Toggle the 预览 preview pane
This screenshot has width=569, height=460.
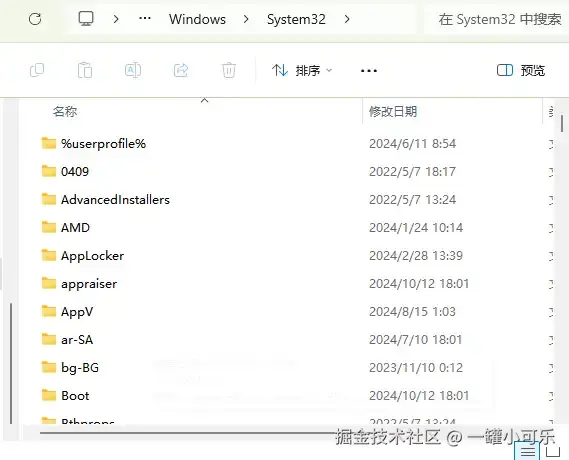[x=521, y=70]
